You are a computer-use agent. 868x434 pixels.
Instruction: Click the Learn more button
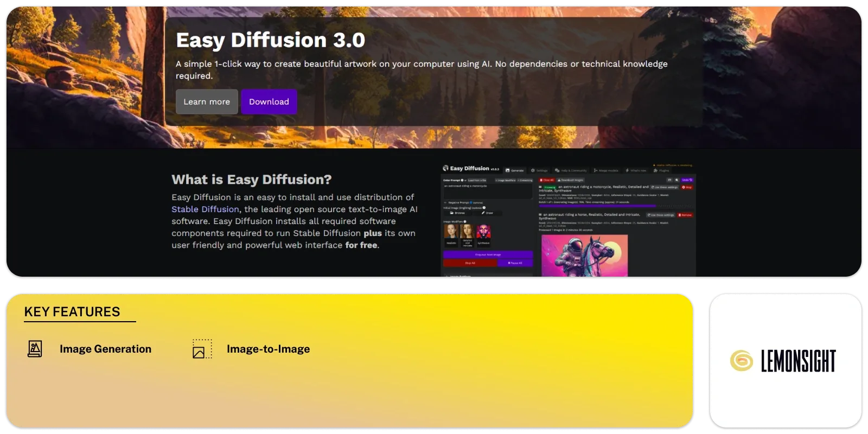207,101
